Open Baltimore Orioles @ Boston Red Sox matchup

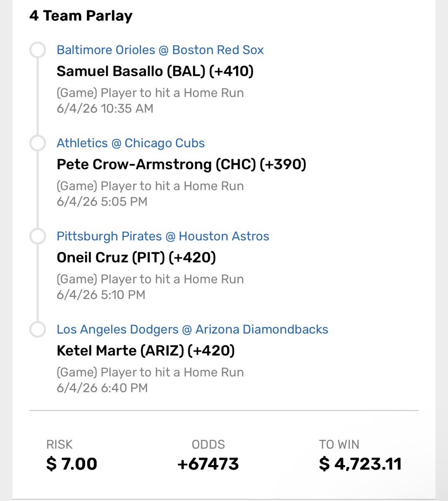160,50
